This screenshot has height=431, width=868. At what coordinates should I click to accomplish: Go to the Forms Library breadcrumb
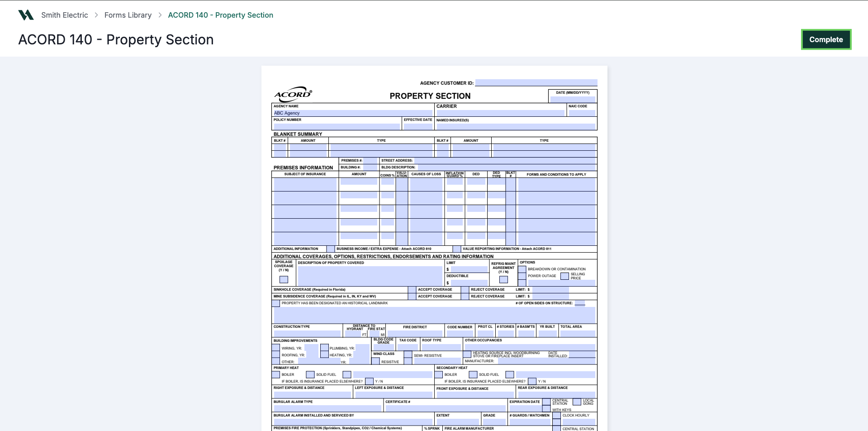128,15
